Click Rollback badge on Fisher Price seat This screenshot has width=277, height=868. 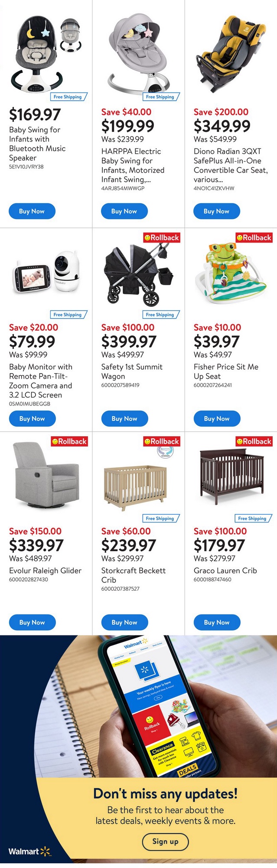click(254, 238)
